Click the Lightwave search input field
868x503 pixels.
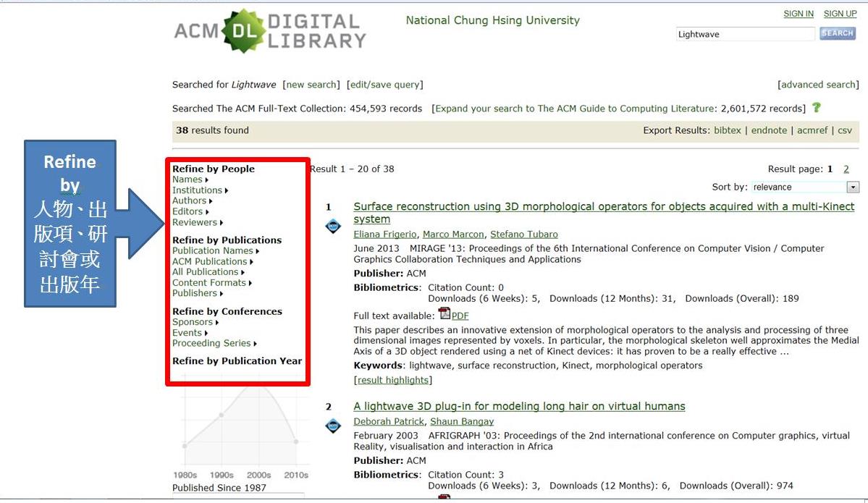[745, 34]
